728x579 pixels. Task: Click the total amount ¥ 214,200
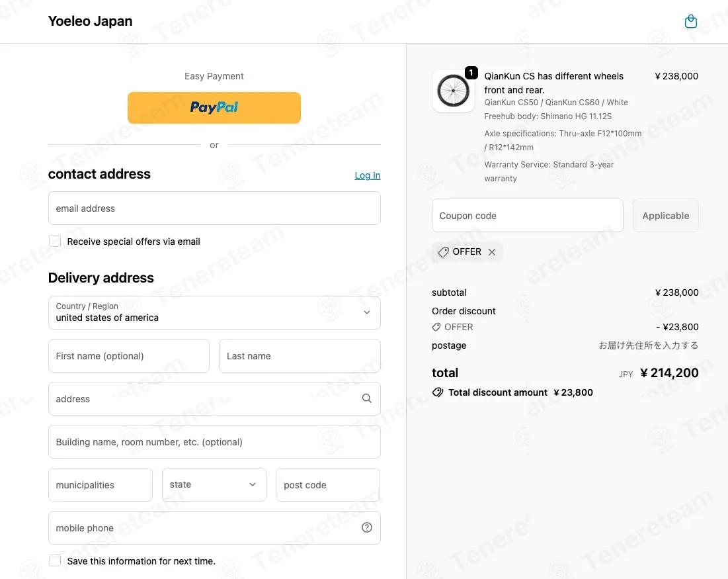(669, 373)
